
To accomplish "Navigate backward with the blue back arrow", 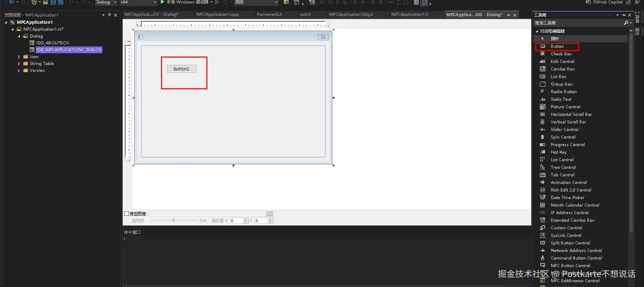I will coord(11,2).
